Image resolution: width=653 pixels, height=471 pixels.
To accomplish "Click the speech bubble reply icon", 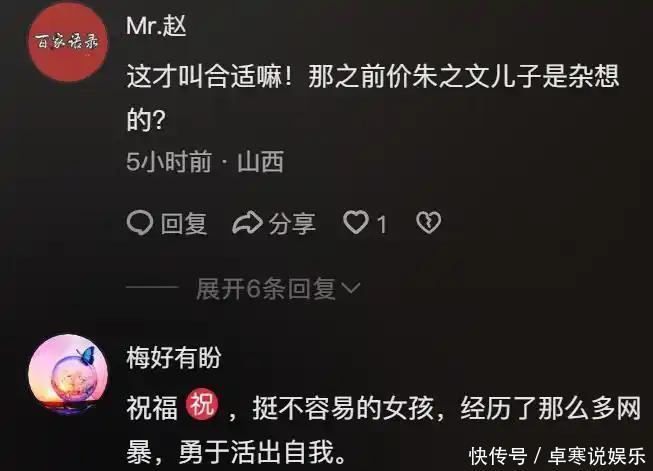I will 140,223.
